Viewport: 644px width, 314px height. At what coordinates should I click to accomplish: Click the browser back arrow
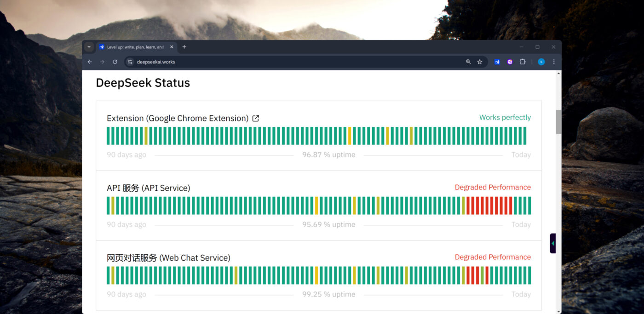(x=90, y=62)
